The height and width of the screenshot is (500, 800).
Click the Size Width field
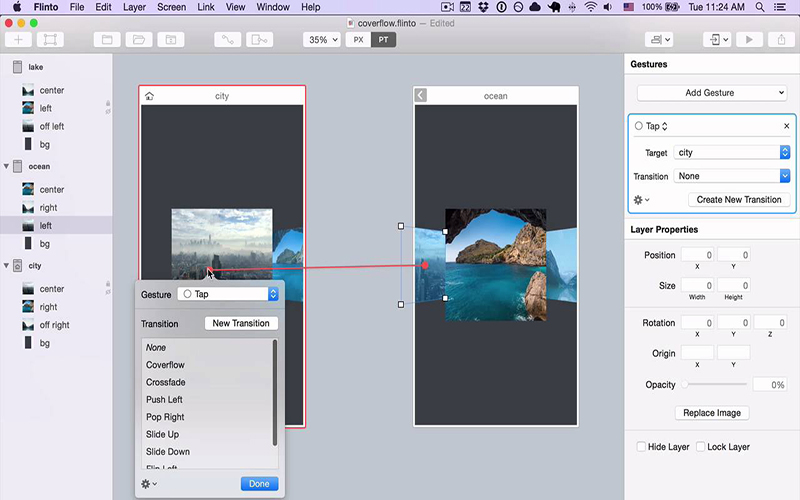(x=697, y=285)
